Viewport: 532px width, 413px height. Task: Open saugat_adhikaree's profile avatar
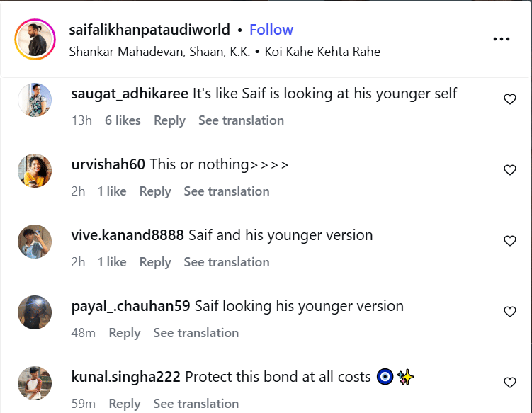pyautogui.click(x=35, y=100)
